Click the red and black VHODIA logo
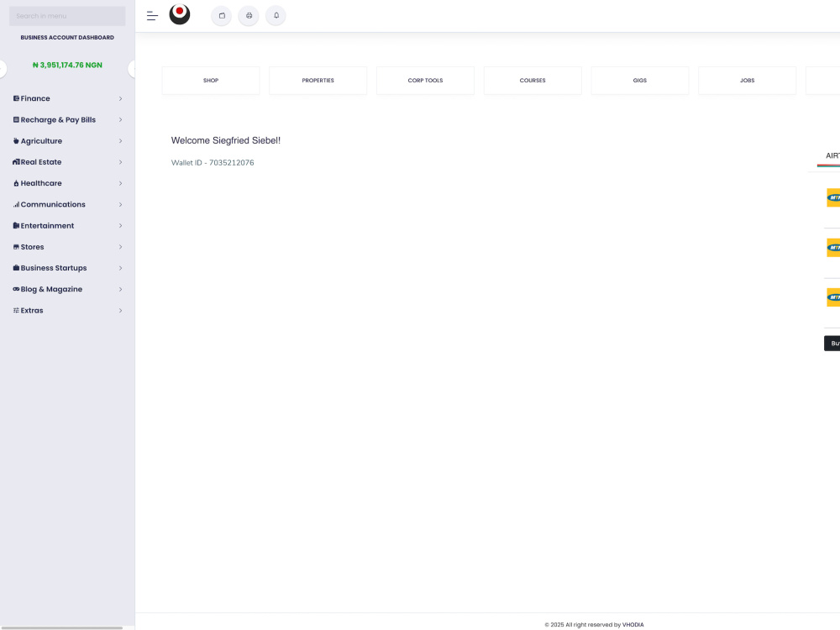Viewport: 840px width, 630px height. (180, 14)
